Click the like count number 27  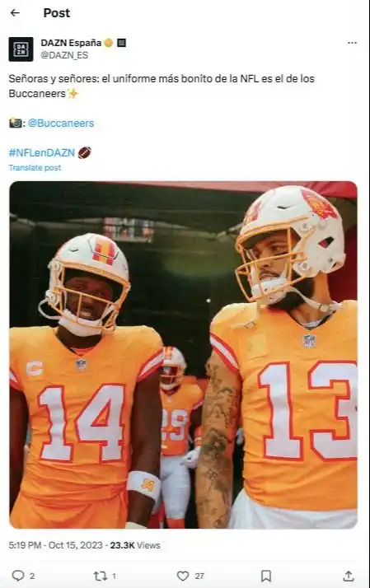point(199,576)
